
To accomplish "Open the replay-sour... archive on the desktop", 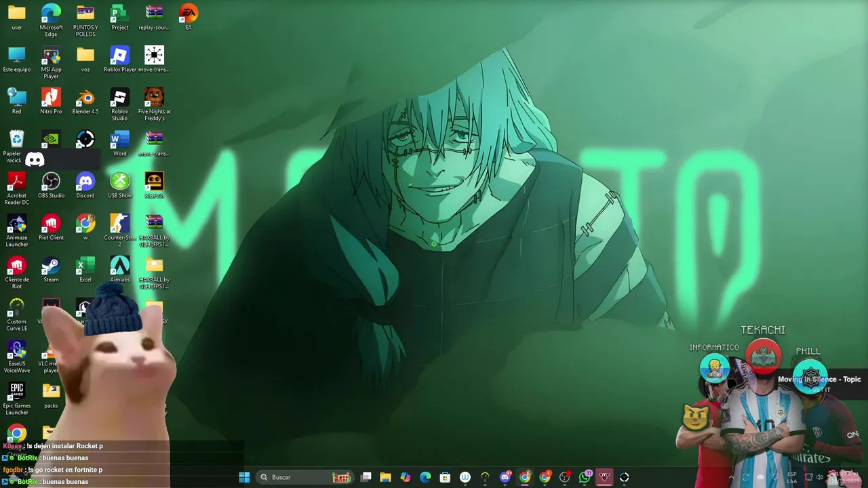I will (154, 17).
